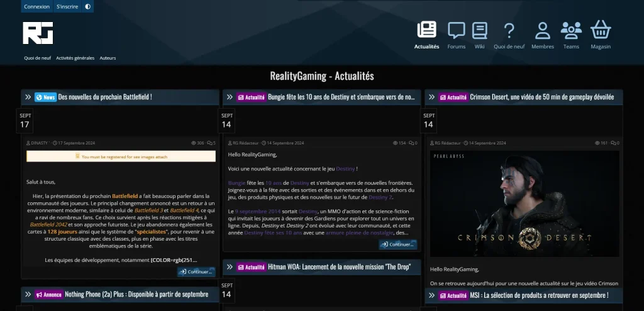Open the Membres person icon
The image size is (644, 311).
(x=543, y=30)
